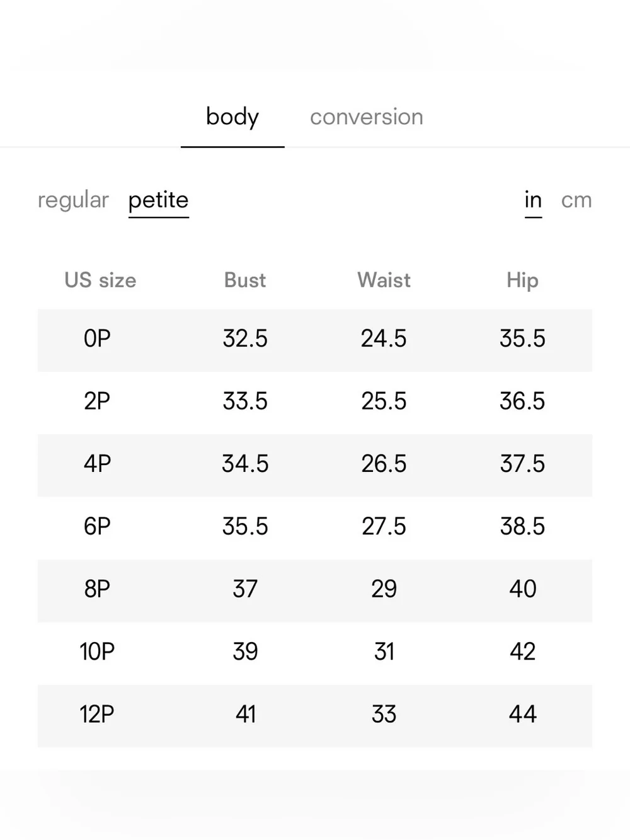The width and height of the screenshot is (630, 840).
Task: Change units to cm
Action: [x=576, y=200]
